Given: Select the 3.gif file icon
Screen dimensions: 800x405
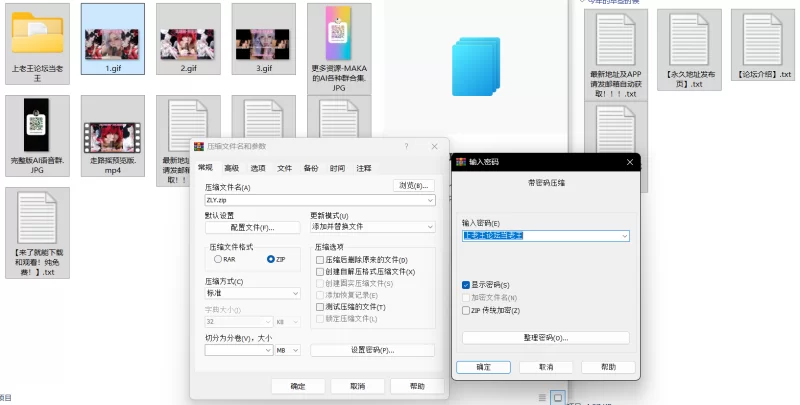Looking at the screenshot, I should coord(264,33).
